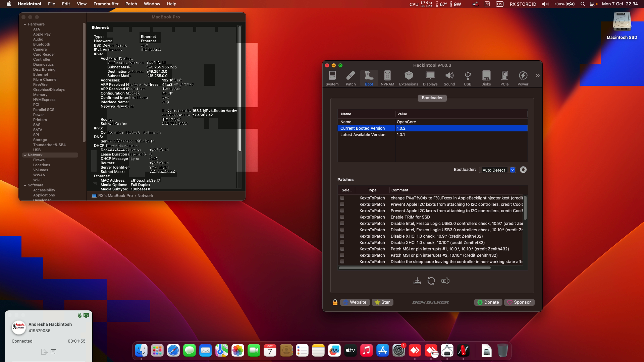Open the Patch menu in menu bar
Image resolution: width=644 pixels, height=362 pixels.
point(131,4)
